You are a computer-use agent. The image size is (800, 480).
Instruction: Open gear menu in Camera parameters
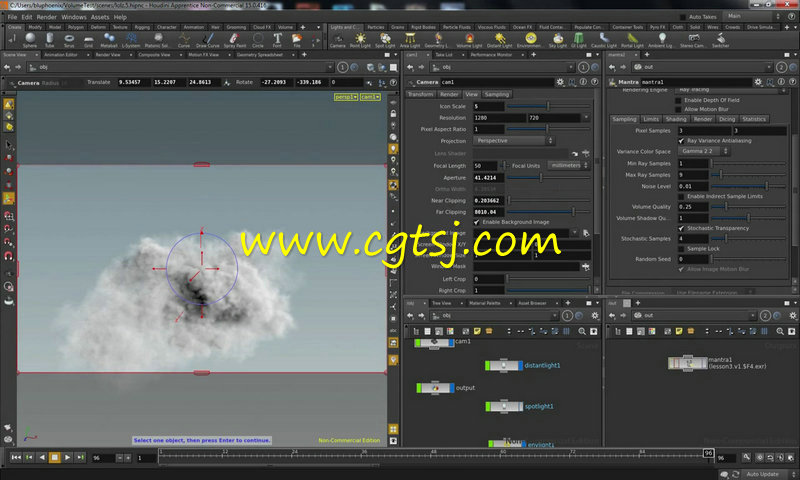click(560, 82)
